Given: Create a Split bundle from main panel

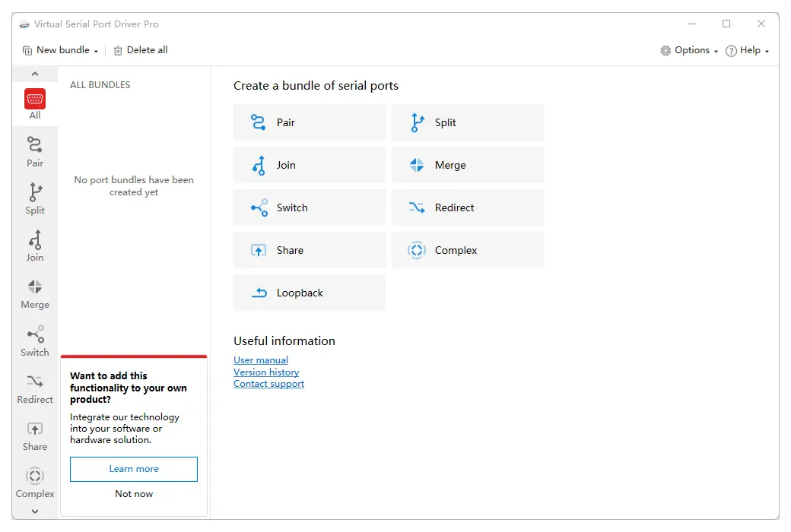Looking at the screenshot, I should 468,122.
